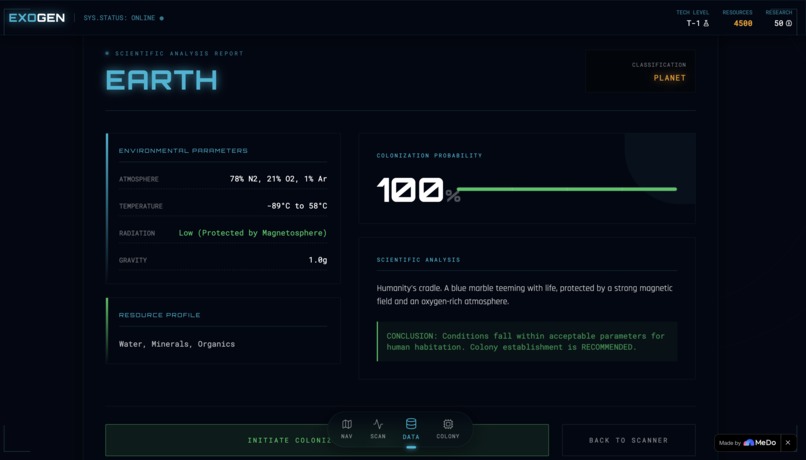Click the Water, Minerals, Organics resource text
The height and width of the screenshot is (460, 806).
pyautogui.click(x=177, y=344)
